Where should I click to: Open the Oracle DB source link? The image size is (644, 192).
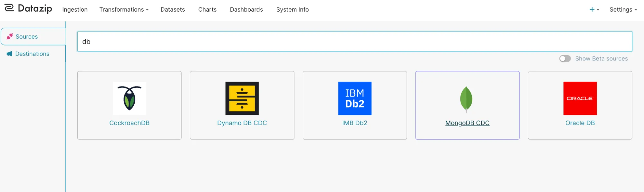[580, 123]
